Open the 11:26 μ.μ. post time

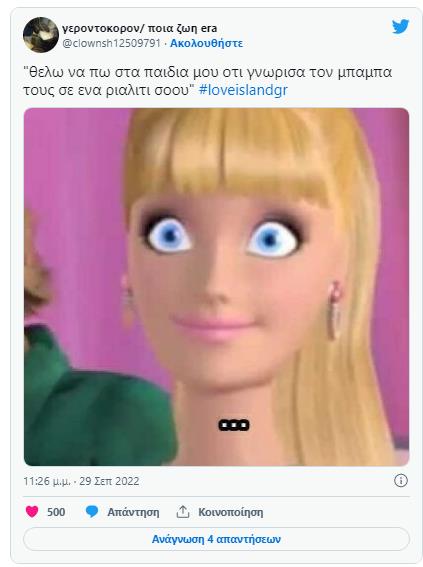click(47, 481)
